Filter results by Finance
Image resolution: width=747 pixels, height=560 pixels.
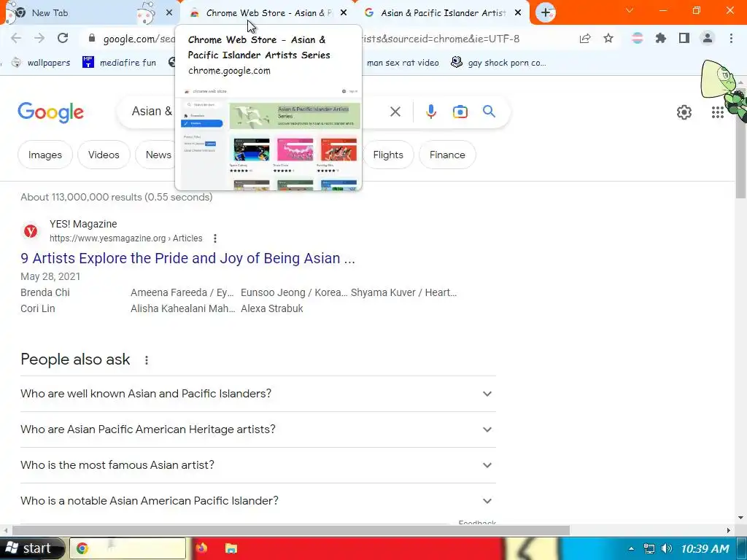(x=447, y=155)
